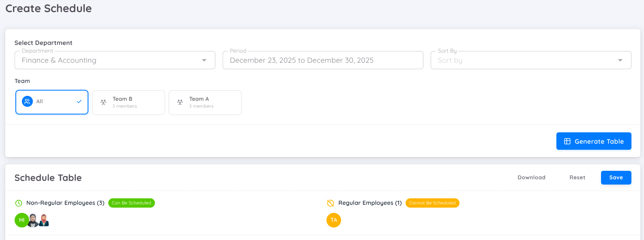Click the third non-regular employee photo avatar

[x=44, y=220]
